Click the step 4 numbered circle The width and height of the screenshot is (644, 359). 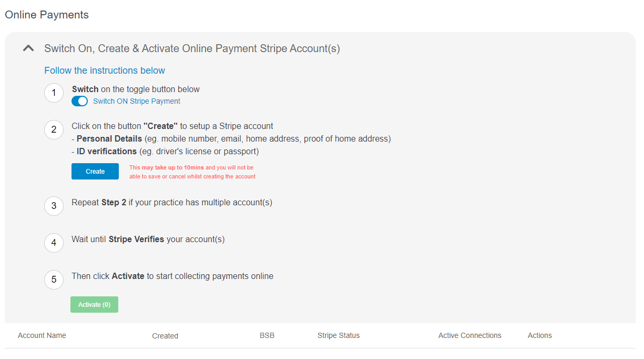(x=54, y=243)
